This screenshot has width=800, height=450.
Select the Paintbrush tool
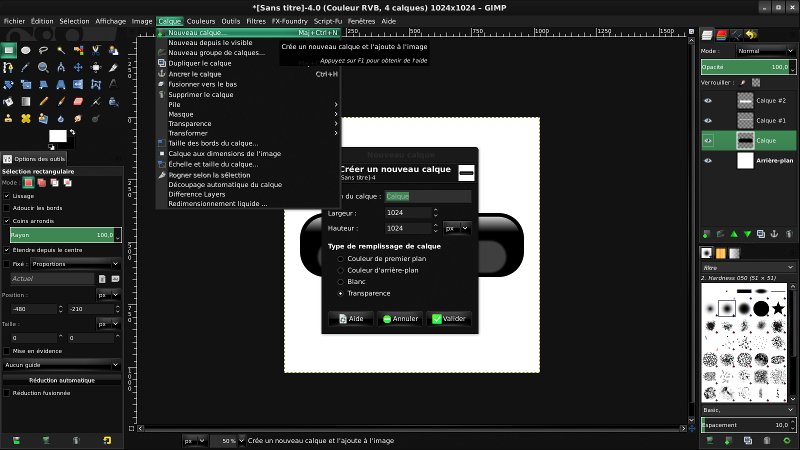61,102
